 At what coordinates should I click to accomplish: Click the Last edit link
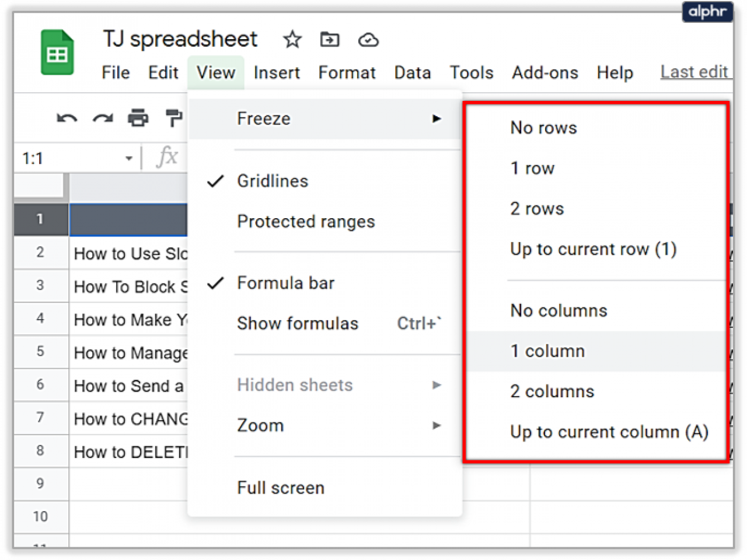[x=695, y=72]
